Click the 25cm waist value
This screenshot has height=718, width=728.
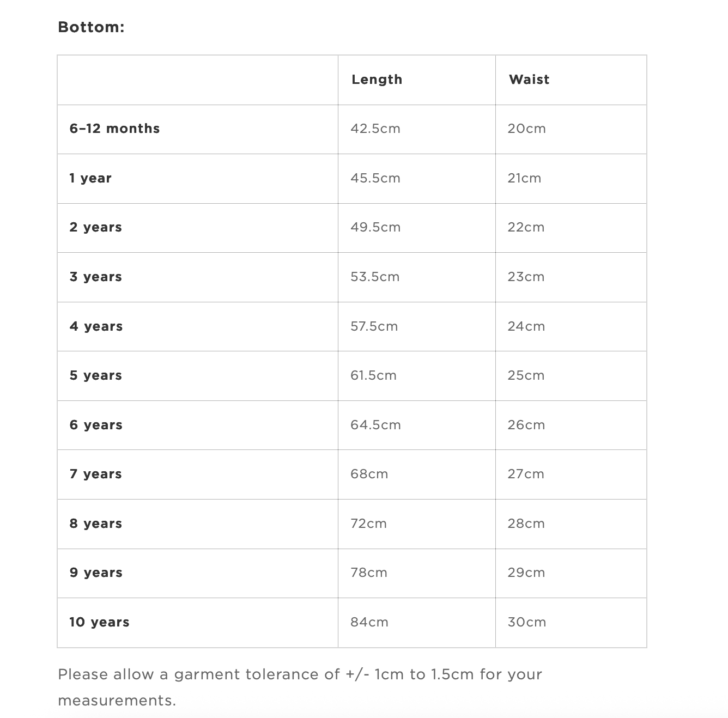(526, 375)
